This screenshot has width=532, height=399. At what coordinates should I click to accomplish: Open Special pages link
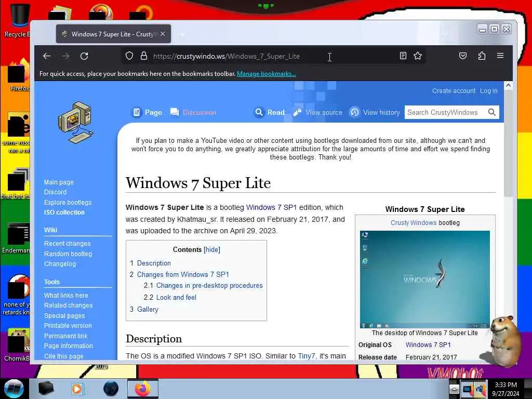click(x=64, y=315)
